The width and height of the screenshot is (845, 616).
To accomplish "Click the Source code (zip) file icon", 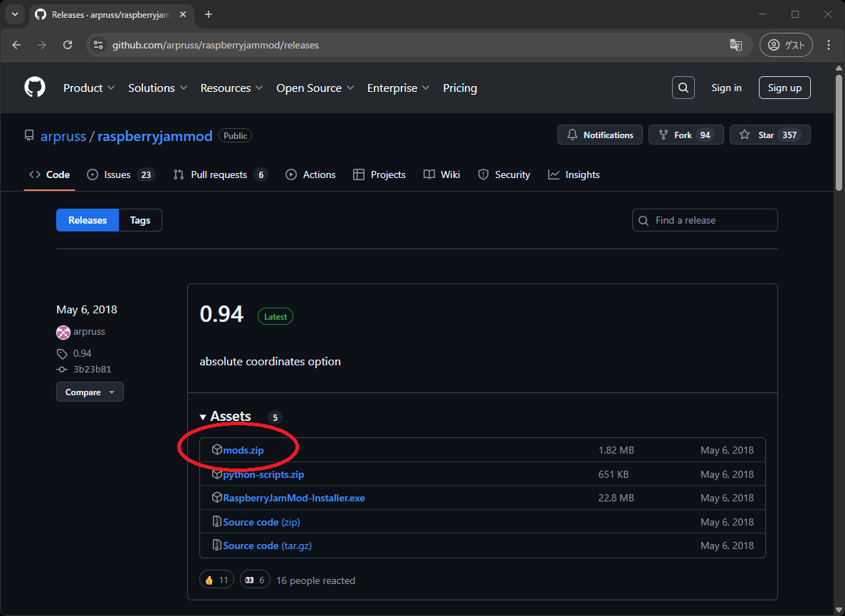I will 216,522.
